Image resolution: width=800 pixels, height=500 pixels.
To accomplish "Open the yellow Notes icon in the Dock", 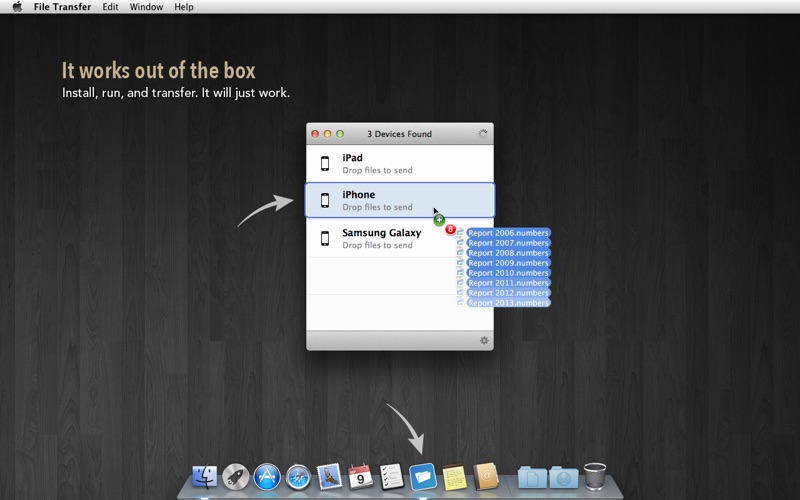I will (x=454, y=477).
